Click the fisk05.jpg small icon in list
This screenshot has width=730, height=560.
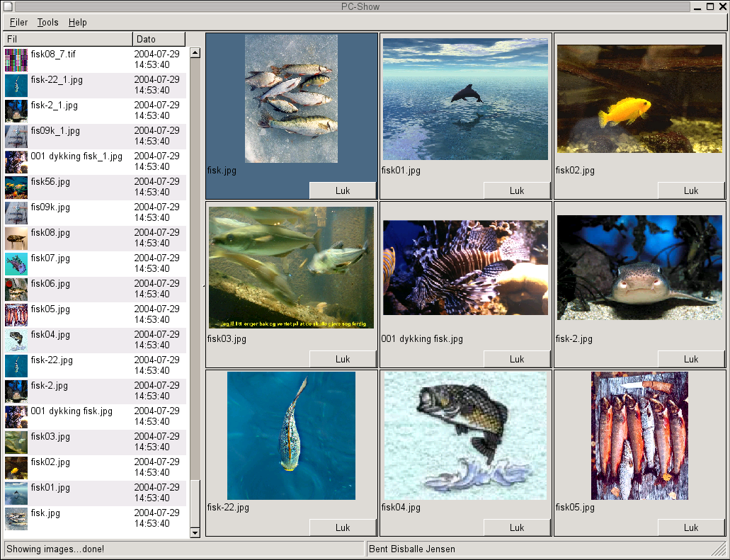pos(16,315)
